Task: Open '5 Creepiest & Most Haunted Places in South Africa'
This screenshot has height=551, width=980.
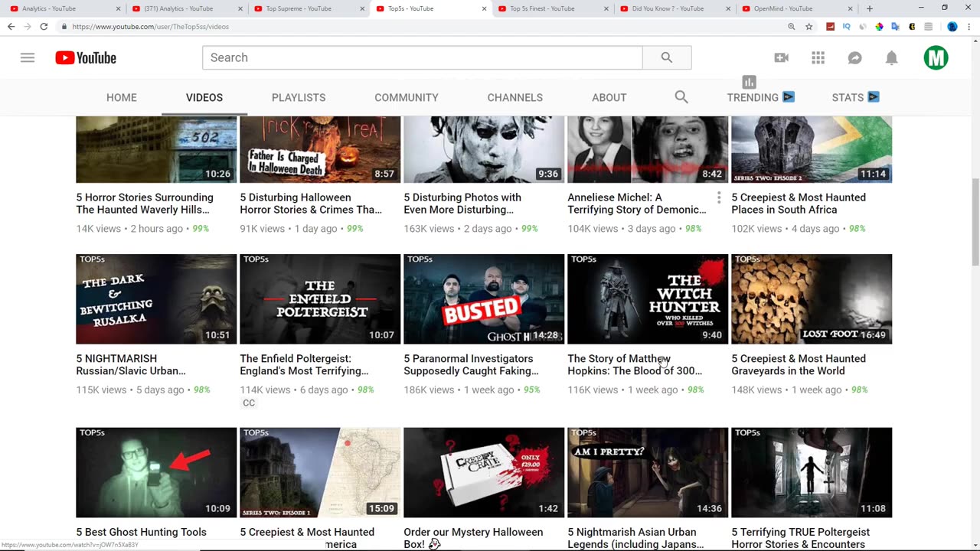Action: [x=799, y=204]
